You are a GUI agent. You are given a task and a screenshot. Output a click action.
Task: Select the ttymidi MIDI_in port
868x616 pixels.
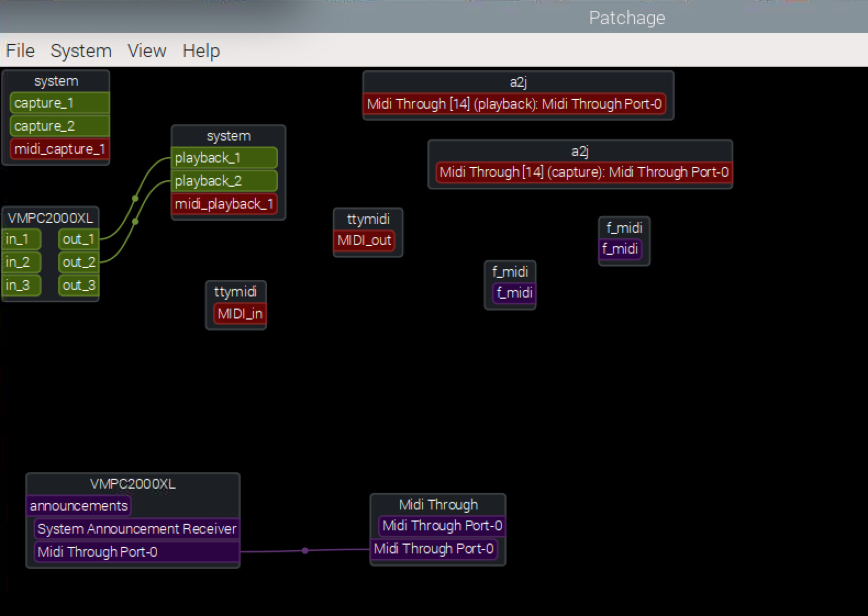point(240,314)
